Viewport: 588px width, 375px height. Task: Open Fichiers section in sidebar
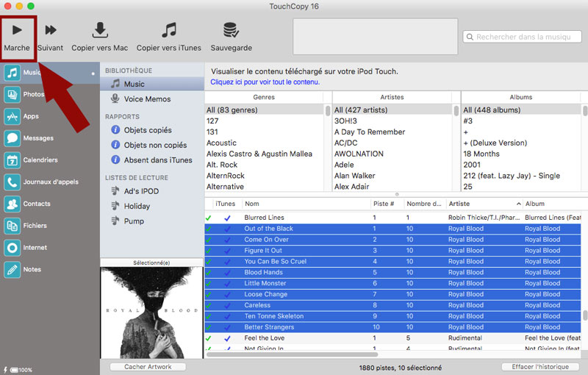coord(49,226)
